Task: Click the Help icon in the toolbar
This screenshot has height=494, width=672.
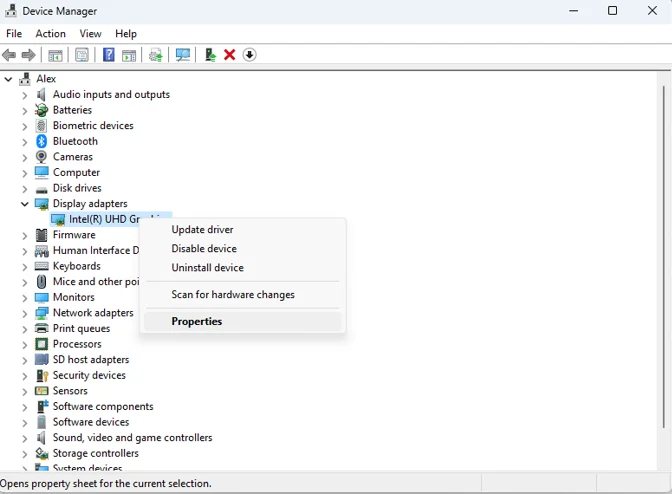Action: click(x=108, y=55)
